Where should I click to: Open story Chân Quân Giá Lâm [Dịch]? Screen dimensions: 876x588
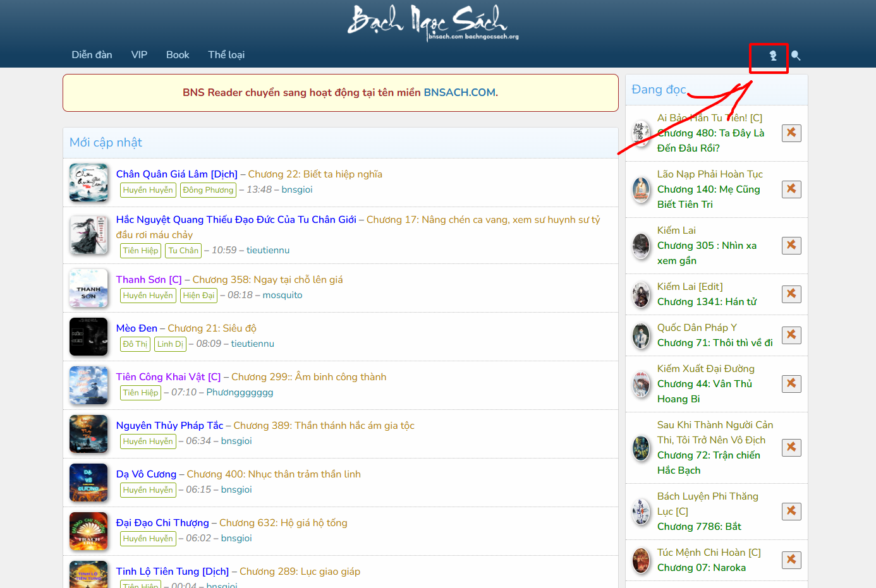[176, 174]
